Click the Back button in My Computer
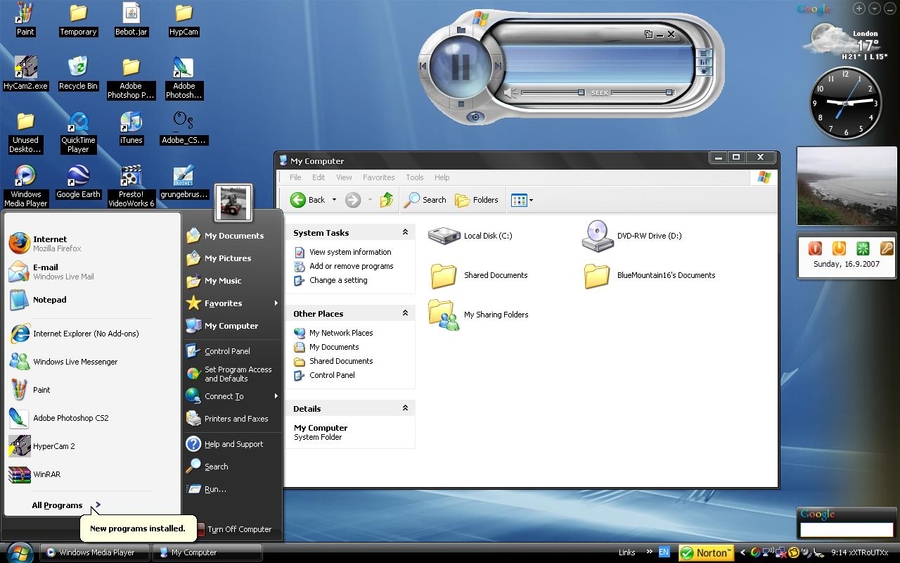Viewport: 900px width, 563px height. point(307,200)
